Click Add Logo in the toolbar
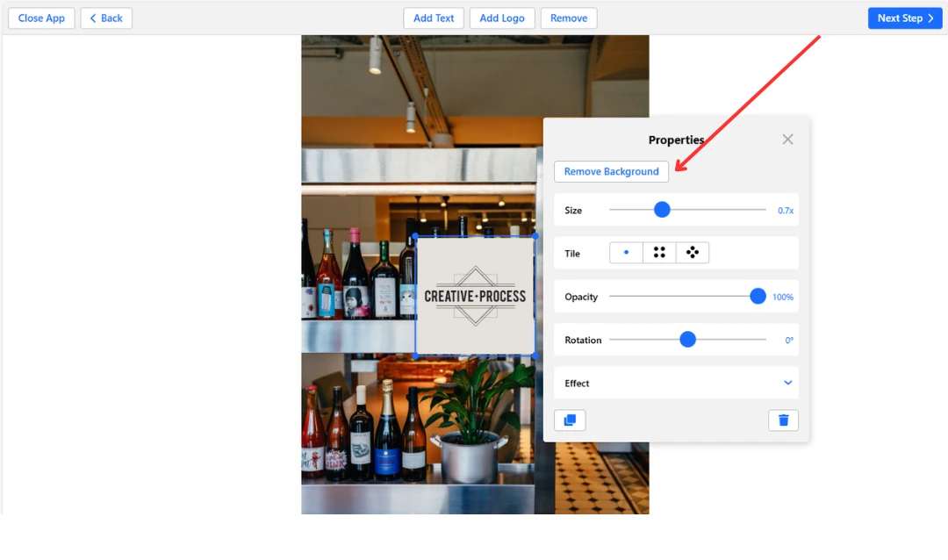 pos(502,18)
